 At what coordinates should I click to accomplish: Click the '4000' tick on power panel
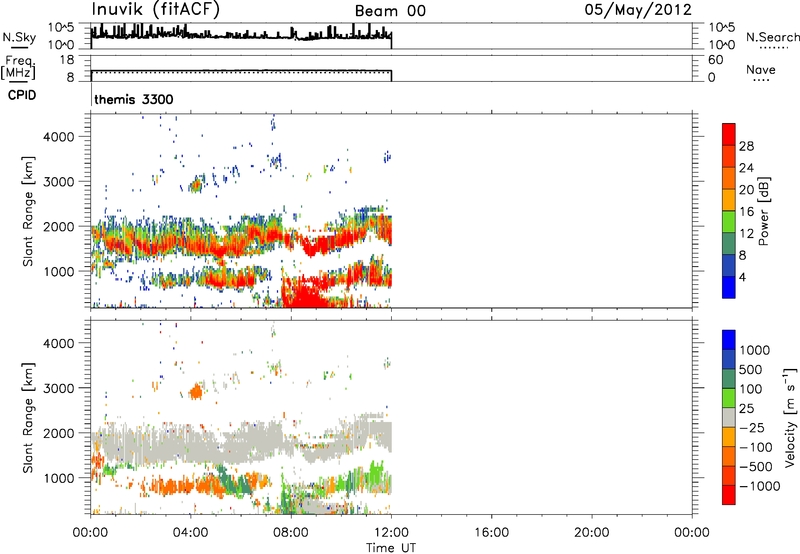click(59, 137)
